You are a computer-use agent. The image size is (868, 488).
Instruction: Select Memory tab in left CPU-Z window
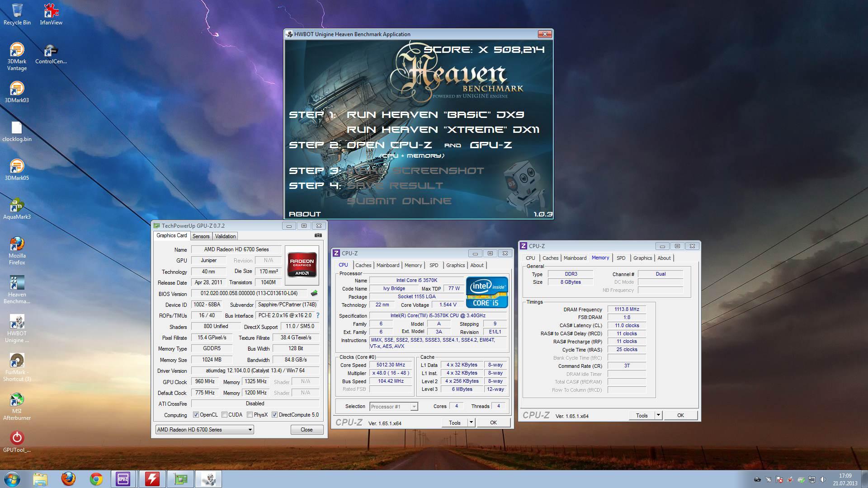[x=413, y=265]
